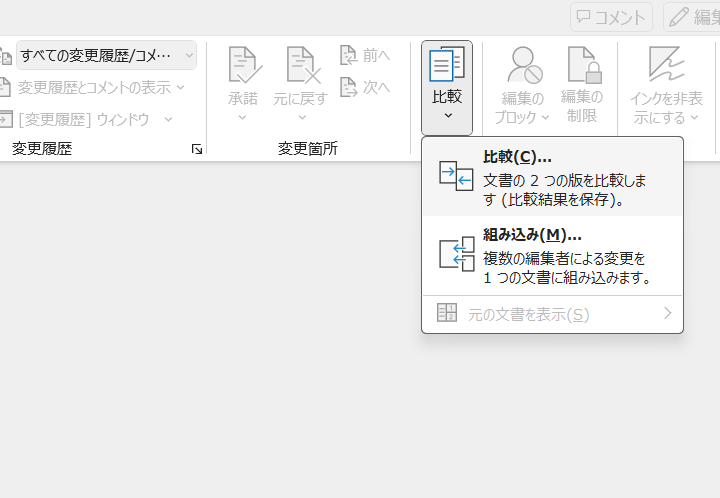Image resolution: width=720 pixels, height=498 pixels.
Task: Select 比較(C)... to compare two document versions
Action: 552,178
